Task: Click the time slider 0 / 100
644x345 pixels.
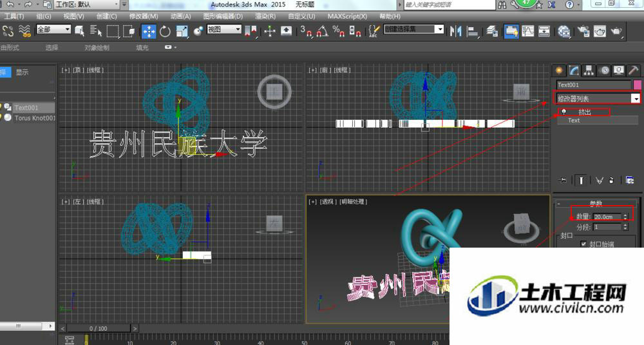Action: point(98,328)
